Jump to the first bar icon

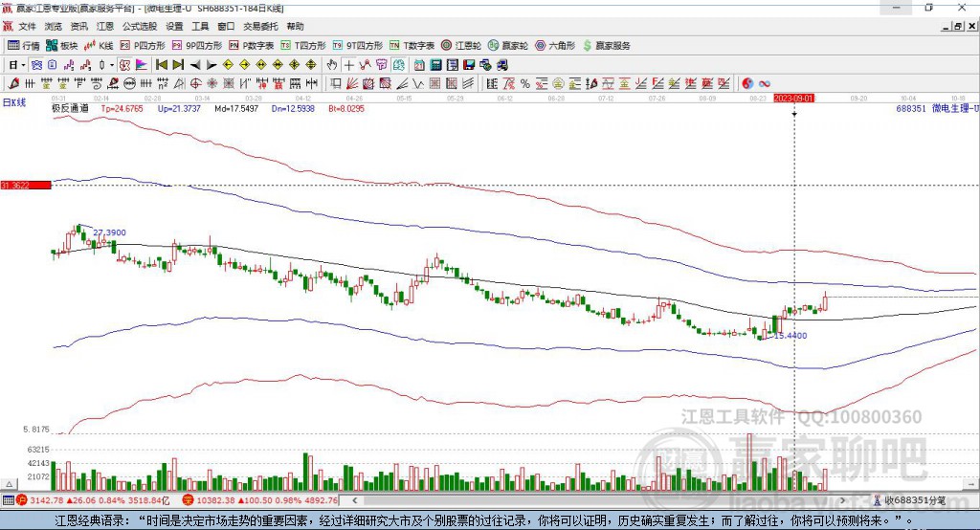(161, 65)
